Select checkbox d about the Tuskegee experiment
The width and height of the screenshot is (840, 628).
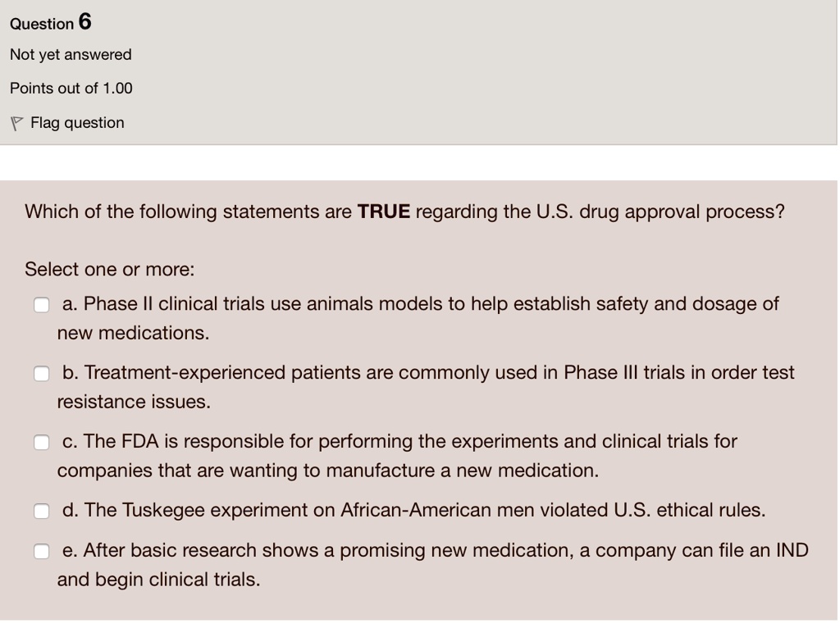click(41, 511)
